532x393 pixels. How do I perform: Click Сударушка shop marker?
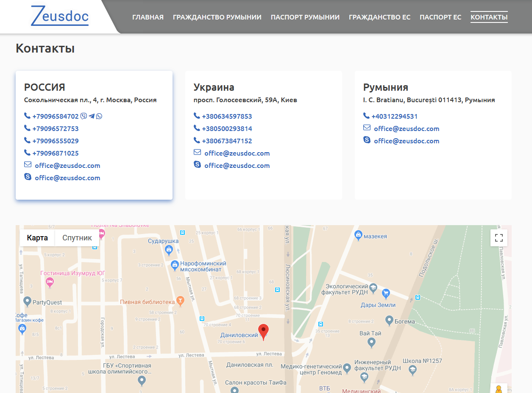point(169,250)
